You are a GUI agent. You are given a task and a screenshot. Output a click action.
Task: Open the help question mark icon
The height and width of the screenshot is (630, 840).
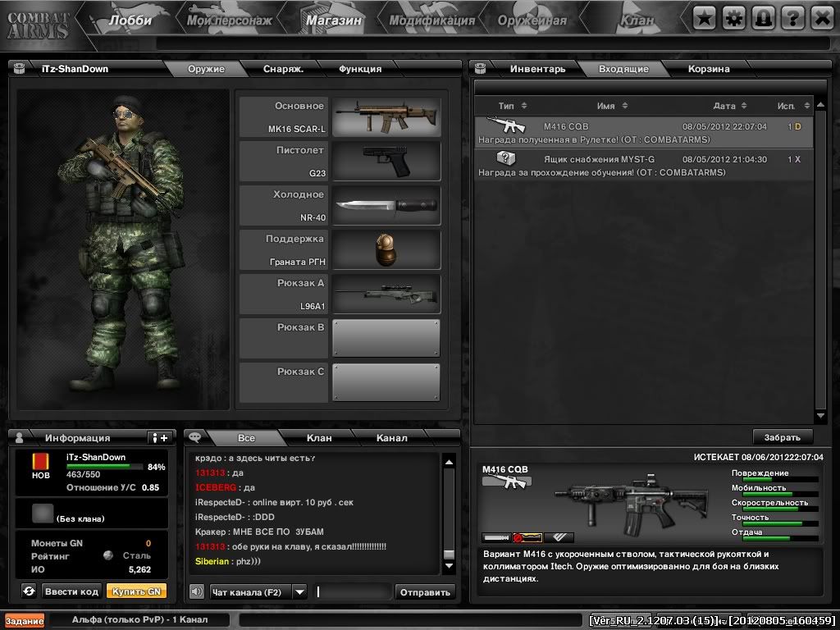(x=792, y=16)
